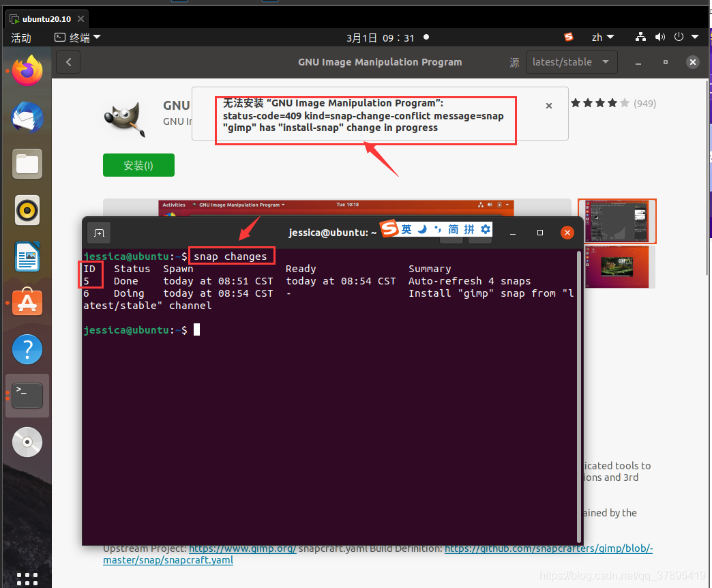Click the (949) review count
Image resolution: width=712 pixels, height=588 pixels.
coord(644,104)
